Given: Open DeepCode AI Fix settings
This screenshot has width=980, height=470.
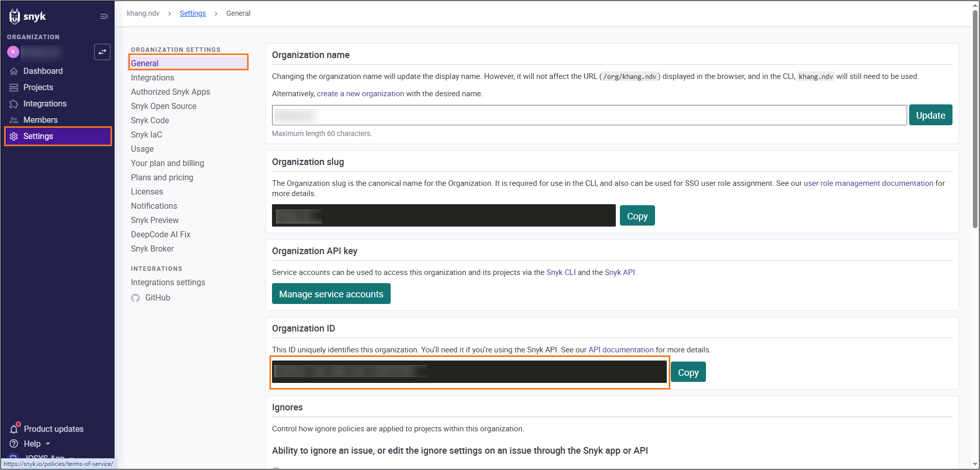Looking at the screenshot, I should coord(160,234).
